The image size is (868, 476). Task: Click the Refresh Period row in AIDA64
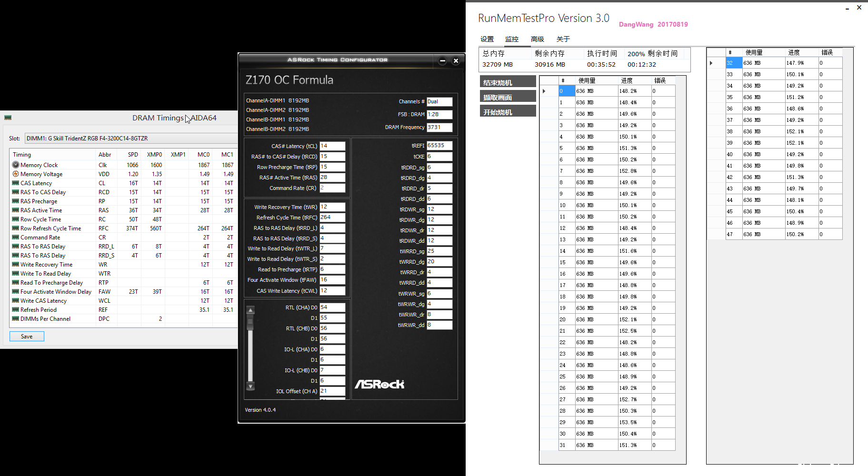point(123,309)
